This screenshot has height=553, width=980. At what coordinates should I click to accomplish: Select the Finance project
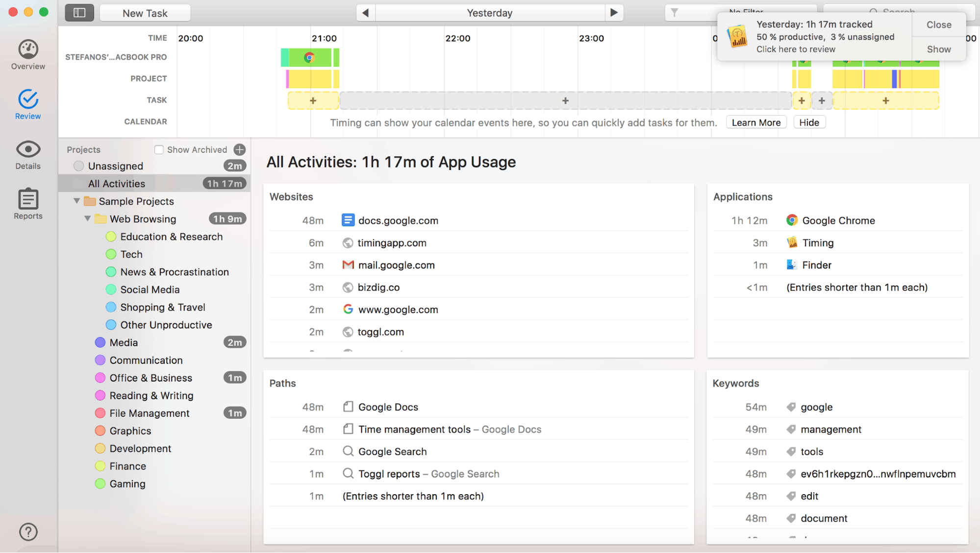[x=121, y=466]
